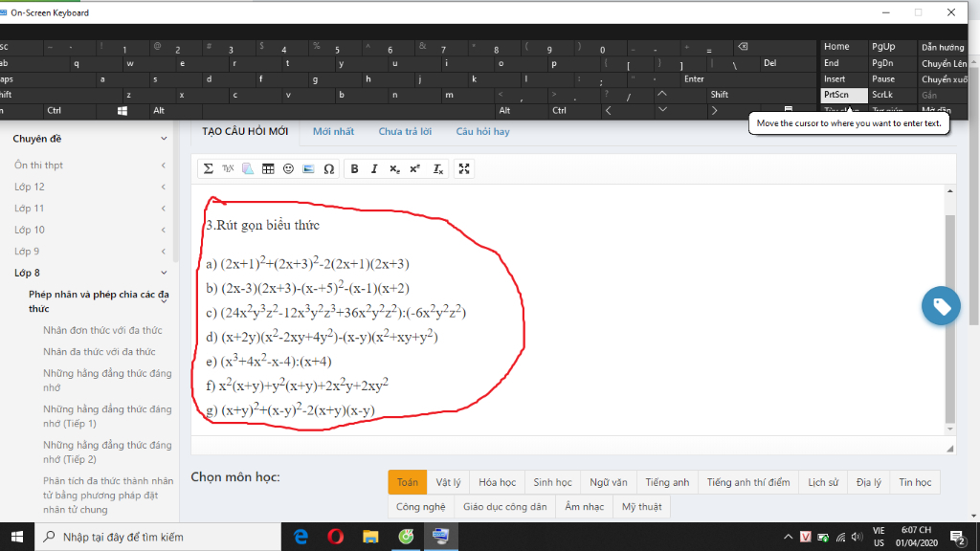The width and height of the screenshot is (980, 551).
Task: Maximize the editor to fullscreen
Action: (464, 168)
